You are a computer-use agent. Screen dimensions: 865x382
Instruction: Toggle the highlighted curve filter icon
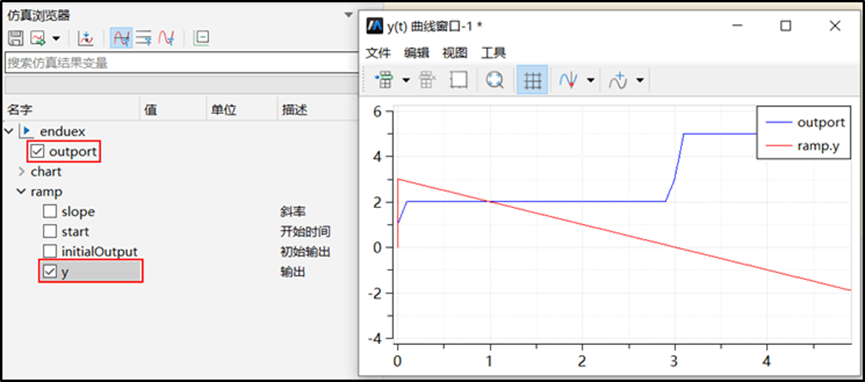tap(121, 38)
